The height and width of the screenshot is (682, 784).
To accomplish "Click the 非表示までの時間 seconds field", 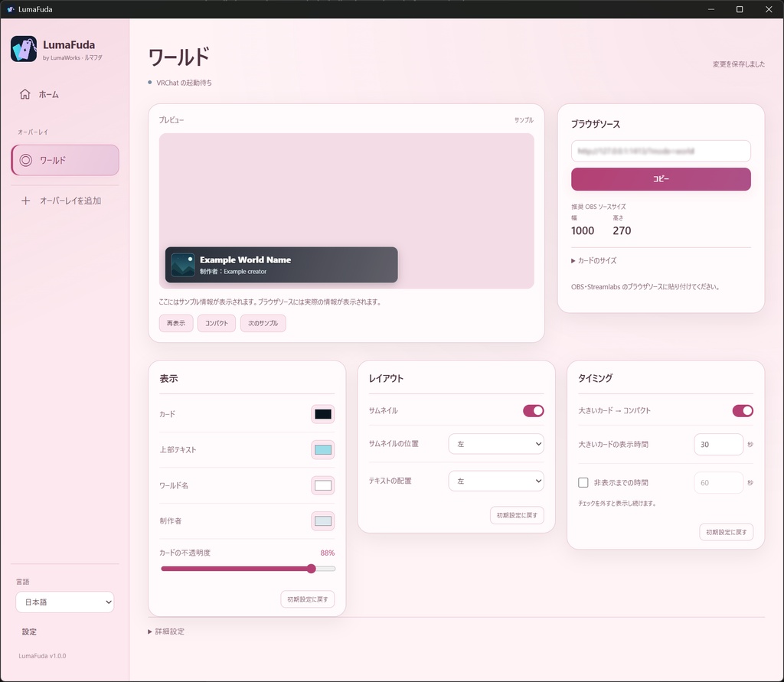I will 718,483.
